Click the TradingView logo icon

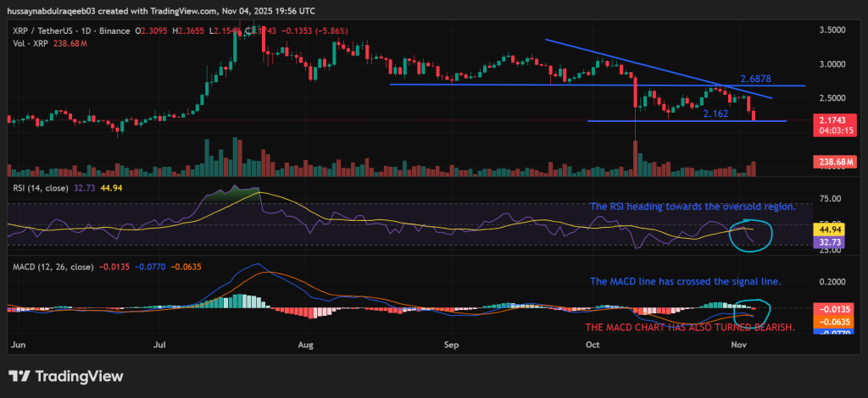[x=19, y=376]
